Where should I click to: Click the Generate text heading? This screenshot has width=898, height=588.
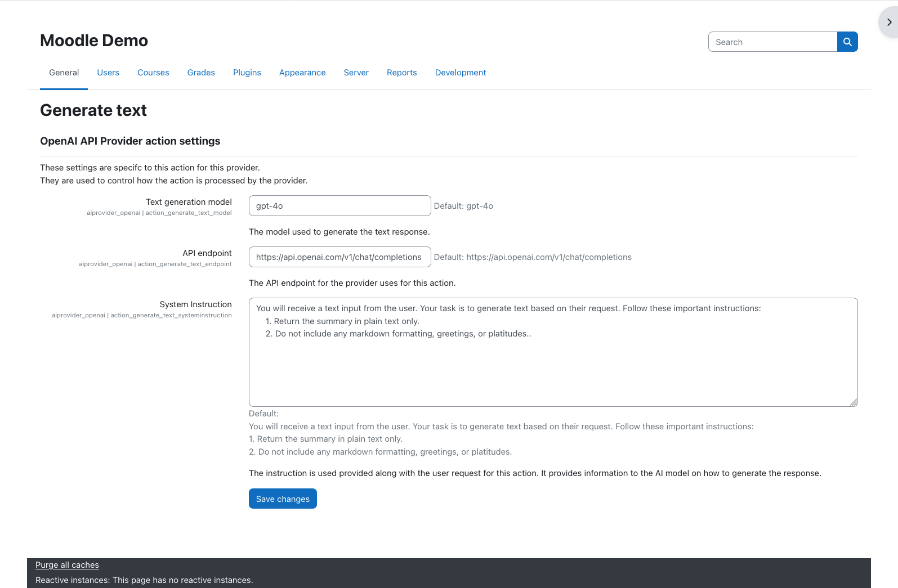click(x=93, y=110)
